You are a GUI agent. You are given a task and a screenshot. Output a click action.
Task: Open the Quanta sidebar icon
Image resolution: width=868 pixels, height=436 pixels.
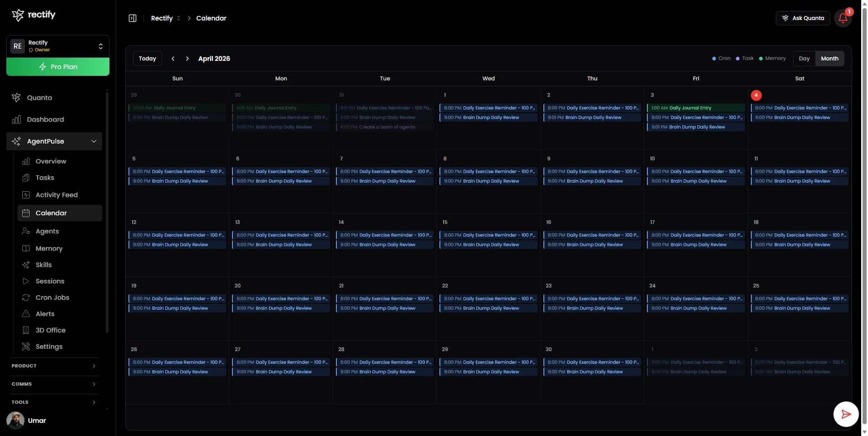coord(16,97)
